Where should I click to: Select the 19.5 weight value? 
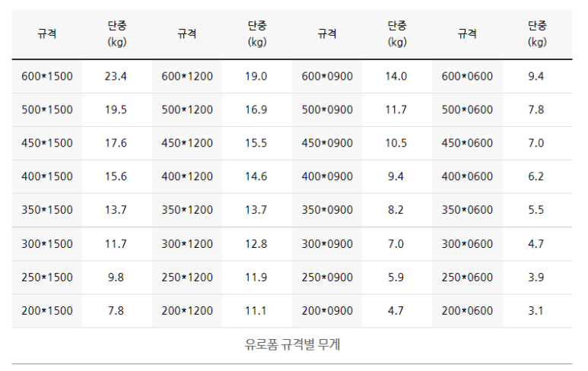point(116,109)
